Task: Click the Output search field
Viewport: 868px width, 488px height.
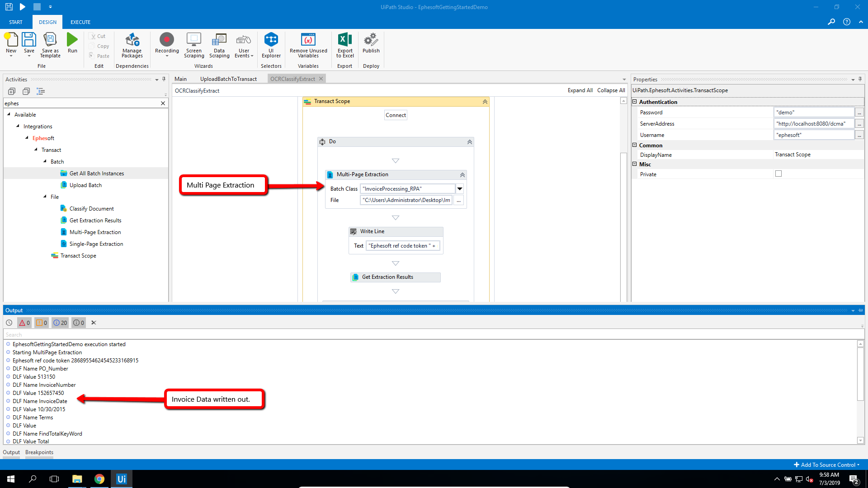Action: (x=433, y=335)
